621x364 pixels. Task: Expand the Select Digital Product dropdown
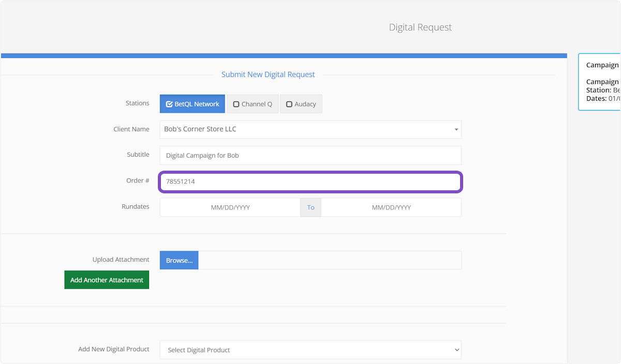click(310, 350)
